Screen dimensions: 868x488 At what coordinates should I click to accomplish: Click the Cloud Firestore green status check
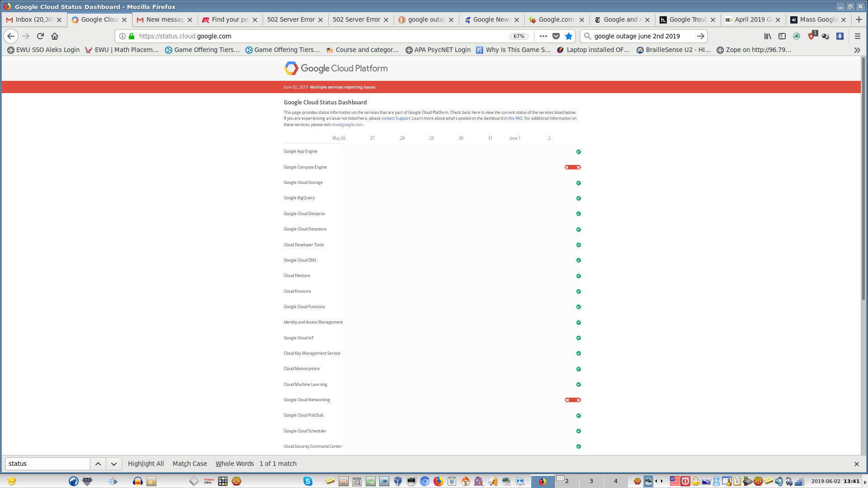click(578, 291)
